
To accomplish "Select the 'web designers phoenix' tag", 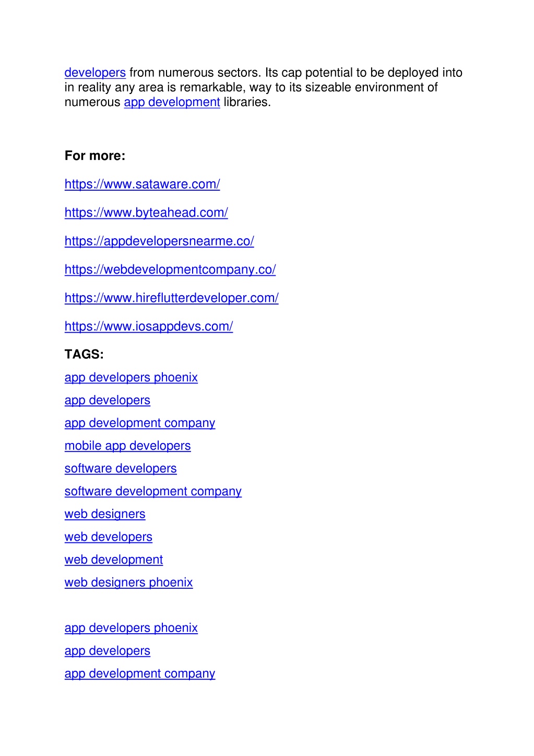I will pos(129,583).
